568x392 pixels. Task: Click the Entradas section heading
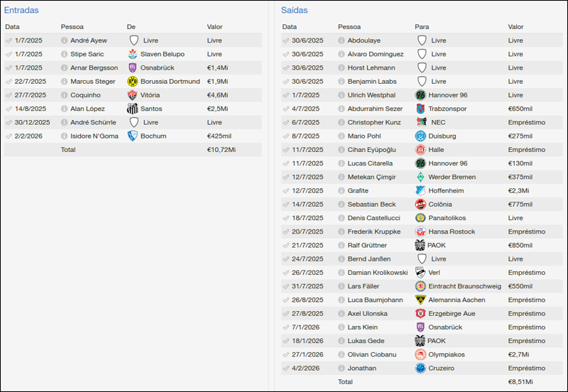21,11
